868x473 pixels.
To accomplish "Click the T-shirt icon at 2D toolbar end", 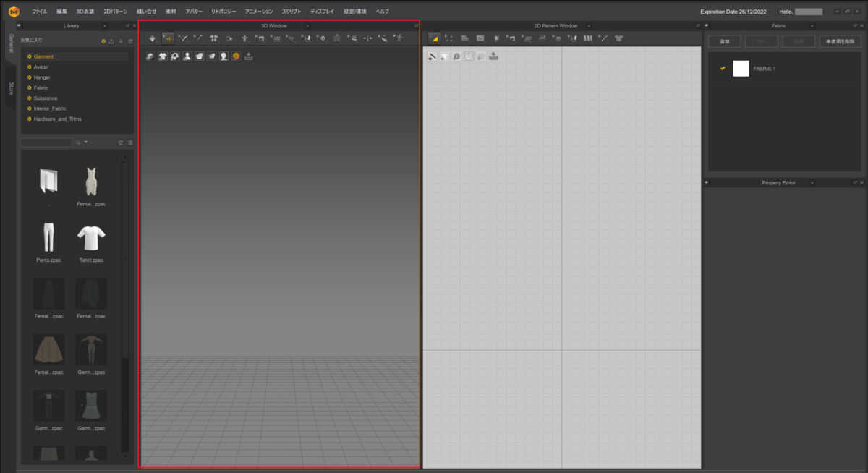I will [x=618, y=38].
